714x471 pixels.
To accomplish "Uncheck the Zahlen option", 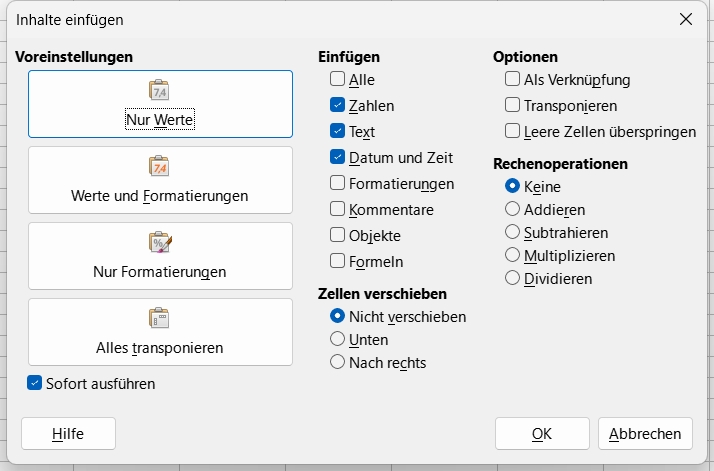I will (338, 105).
